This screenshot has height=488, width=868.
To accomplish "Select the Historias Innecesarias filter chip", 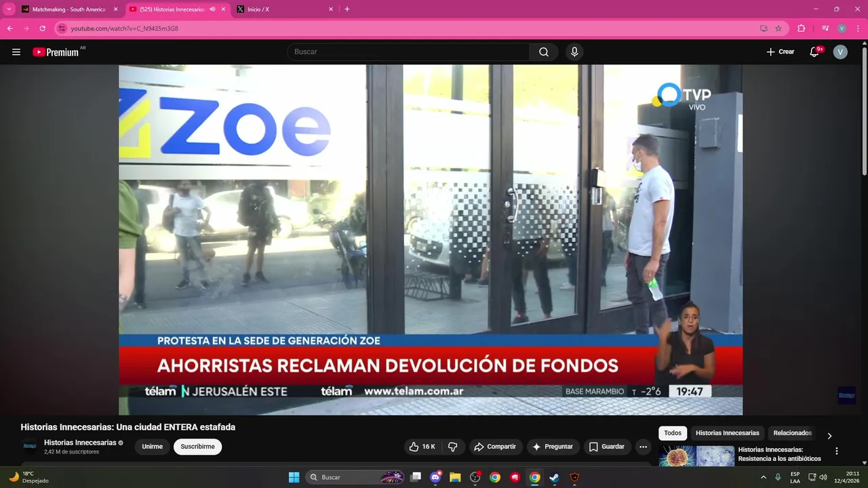I will tap(727, 433).
